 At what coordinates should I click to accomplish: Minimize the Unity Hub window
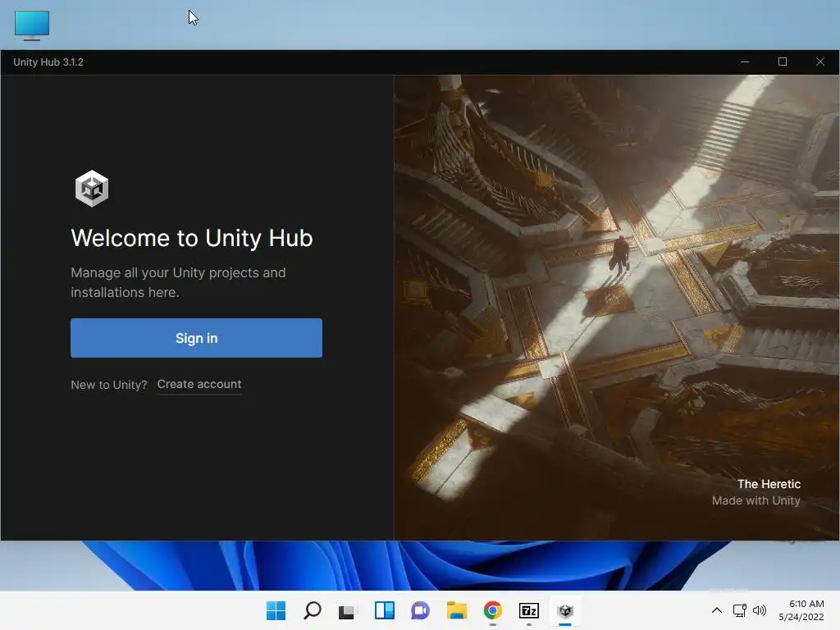[x=745, y=62]
